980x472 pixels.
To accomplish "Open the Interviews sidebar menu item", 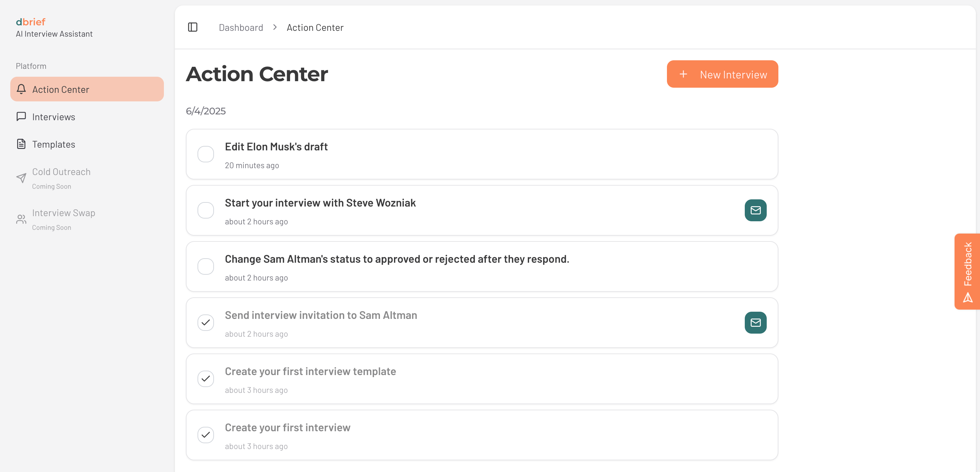I will click(x=87, y=117).
